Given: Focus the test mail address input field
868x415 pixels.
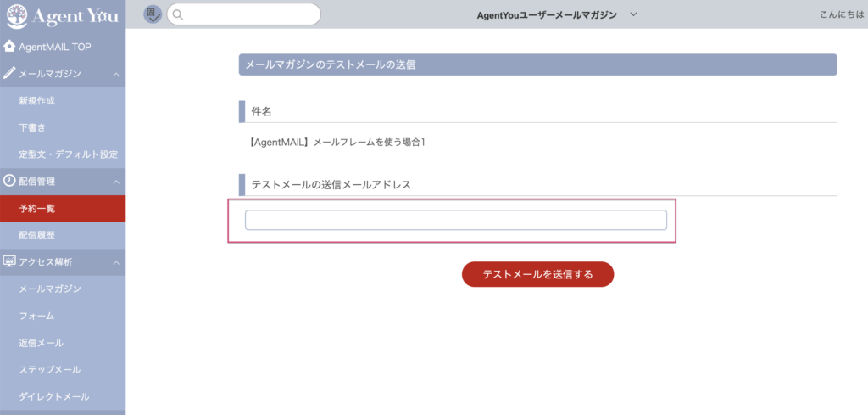Looking at the screenshot, I should (x=455, y=220).
